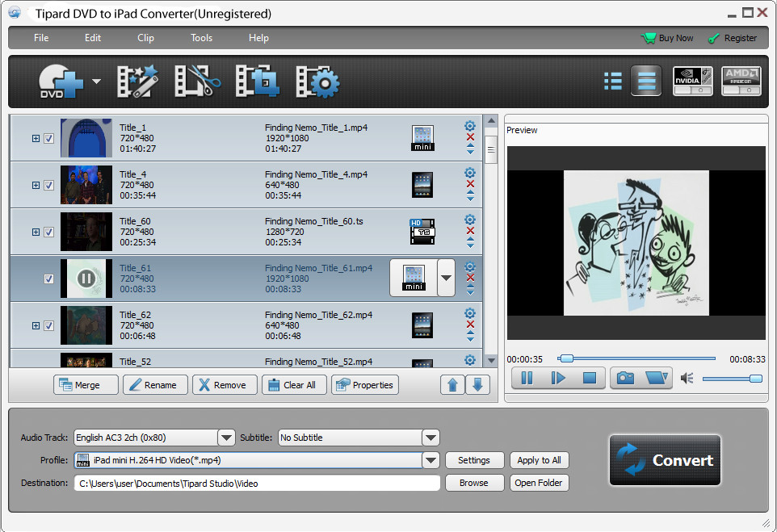Switch to detailed list view
The height and width of the screenshot is (532, 777).
(x=646, y=81)
